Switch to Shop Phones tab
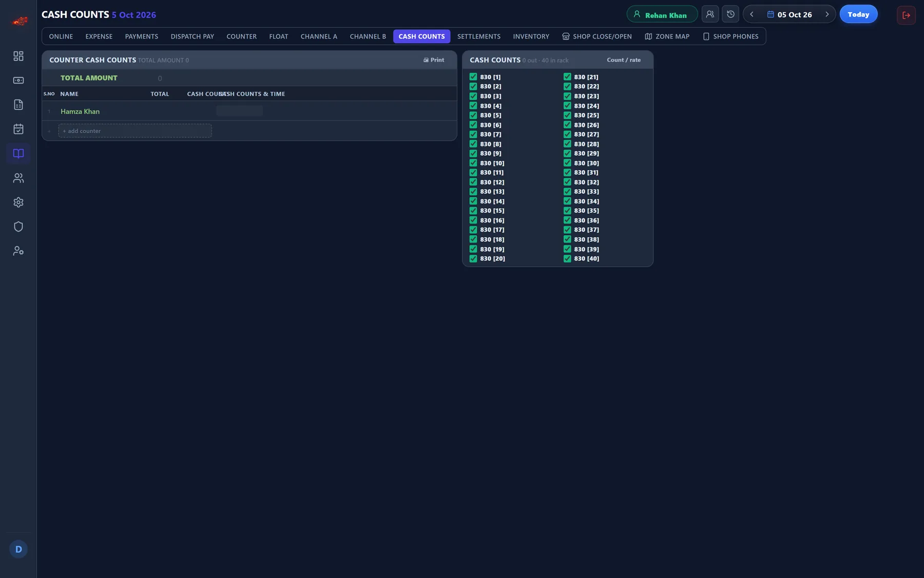The height and width of the screenshot is (578, 924). [x=730, y=36]
